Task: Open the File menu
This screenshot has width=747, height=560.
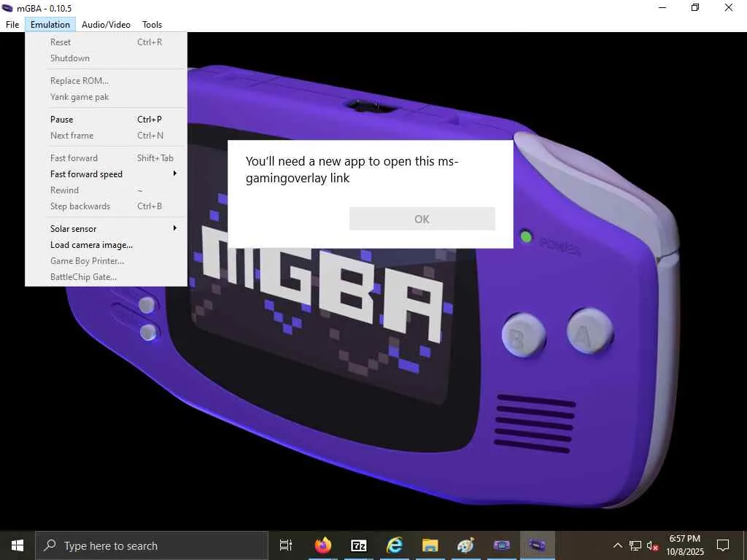Action: click(x=12, y=24)
